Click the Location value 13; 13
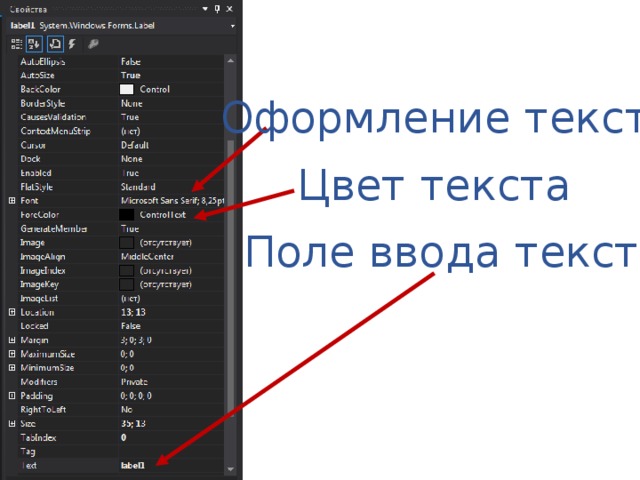This screenshot has width=640, height=480. [x=133, y=312]
